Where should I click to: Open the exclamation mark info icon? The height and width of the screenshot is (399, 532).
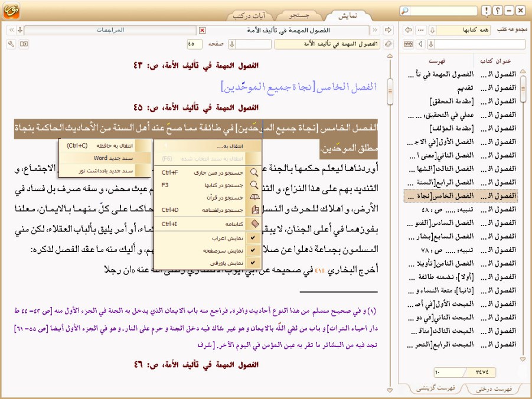point(486,11)
